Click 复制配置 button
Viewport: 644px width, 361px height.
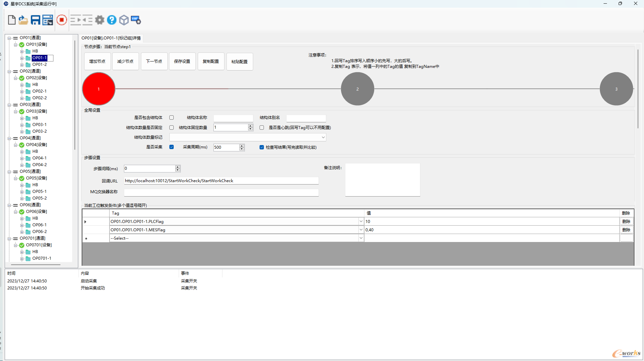click(211, 62)
